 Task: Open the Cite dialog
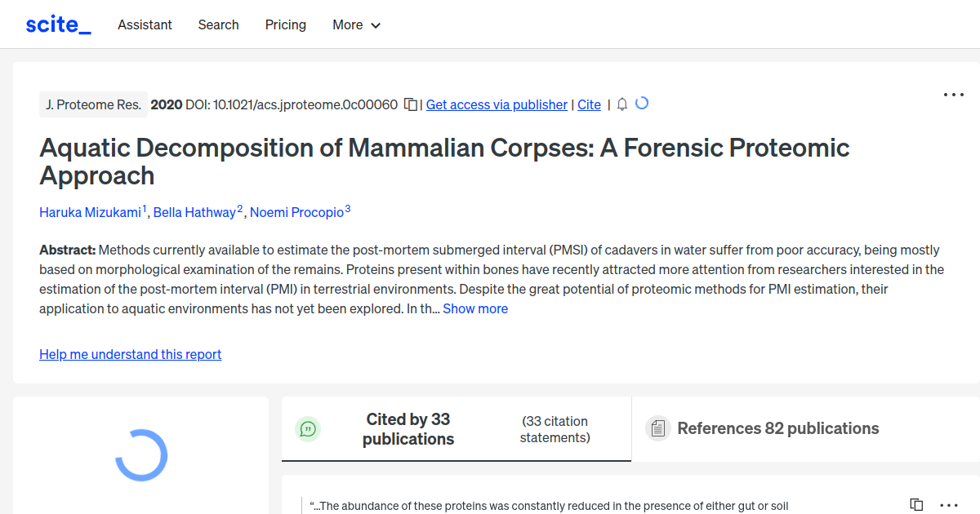point(589,104)
